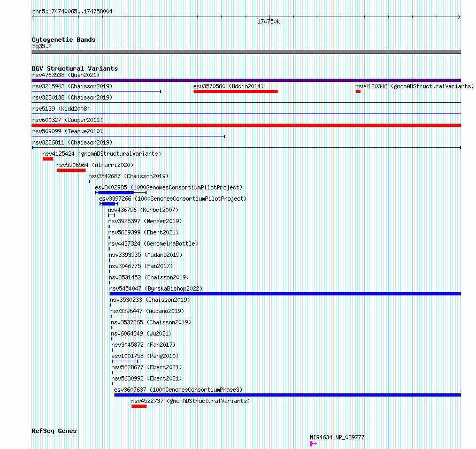Click nsv436796 (Korbel2007) label

(143, 210)
